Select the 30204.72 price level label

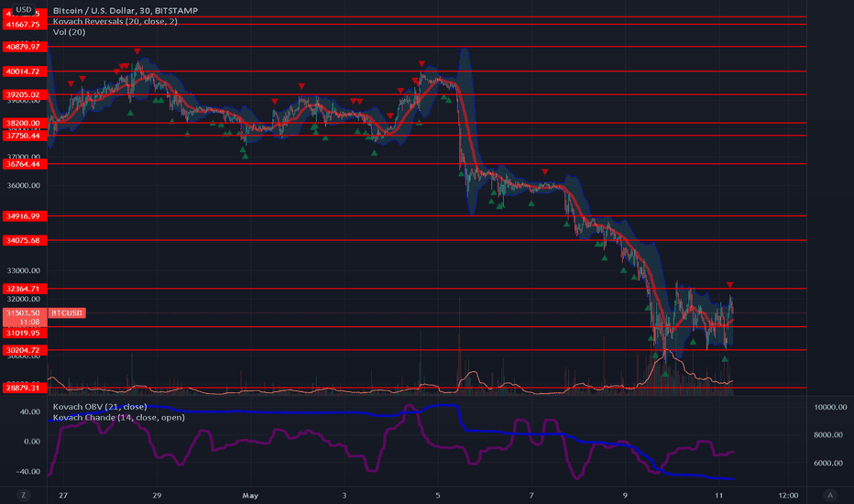[x=25, y=350]
